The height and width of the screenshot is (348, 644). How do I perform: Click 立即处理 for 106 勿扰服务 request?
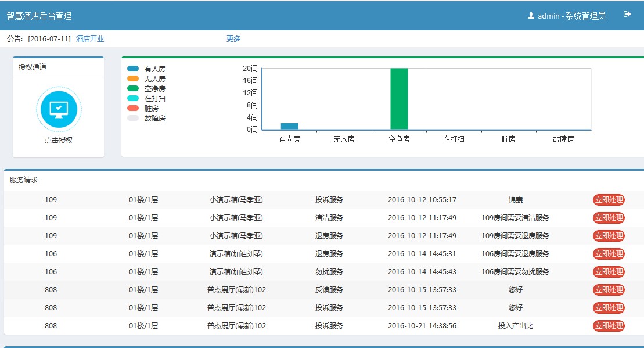[609, 272]
